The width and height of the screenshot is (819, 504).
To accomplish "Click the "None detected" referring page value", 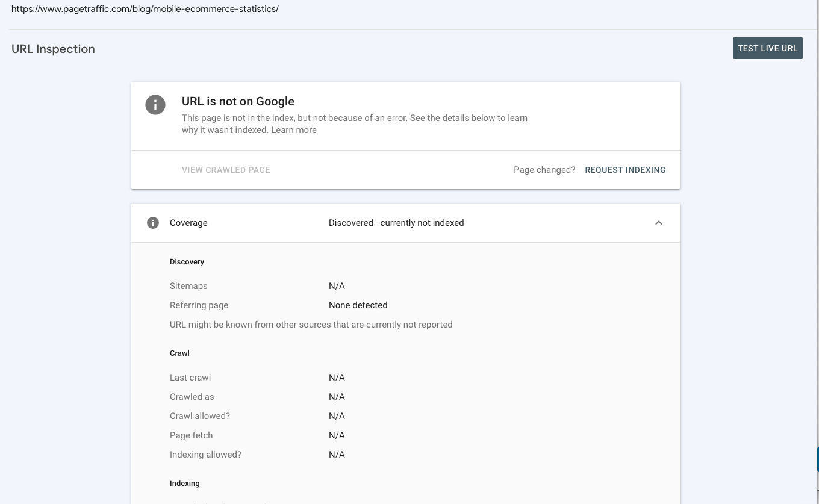I will (x=358, y=305).
